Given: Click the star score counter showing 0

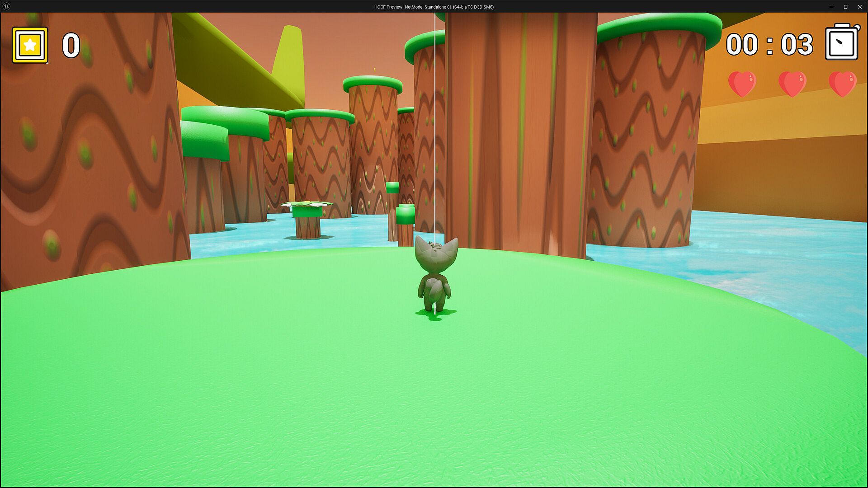Looking at the screenshot, I should click(71, 46).
